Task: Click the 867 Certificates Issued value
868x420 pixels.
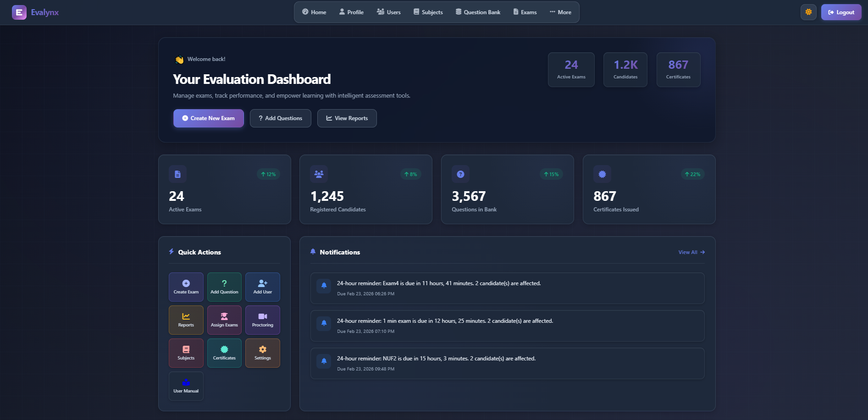Action: (605, 196)
